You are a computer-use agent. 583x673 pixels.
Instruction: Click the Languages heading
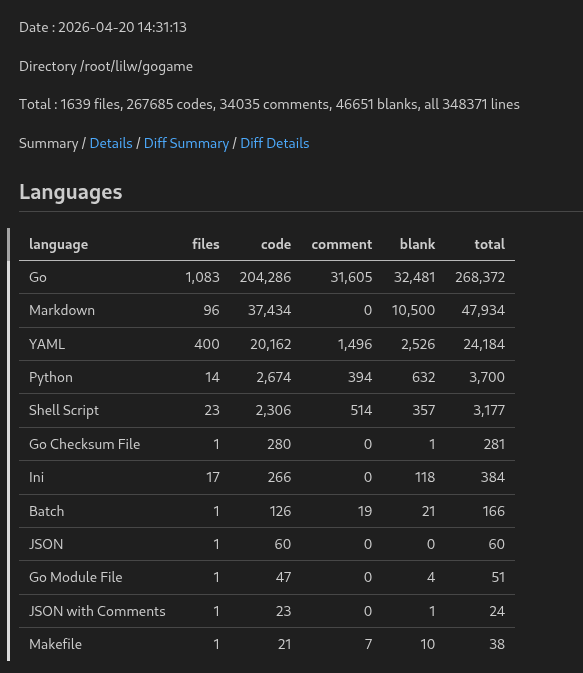pyautogui.click(x=71, y=192)
